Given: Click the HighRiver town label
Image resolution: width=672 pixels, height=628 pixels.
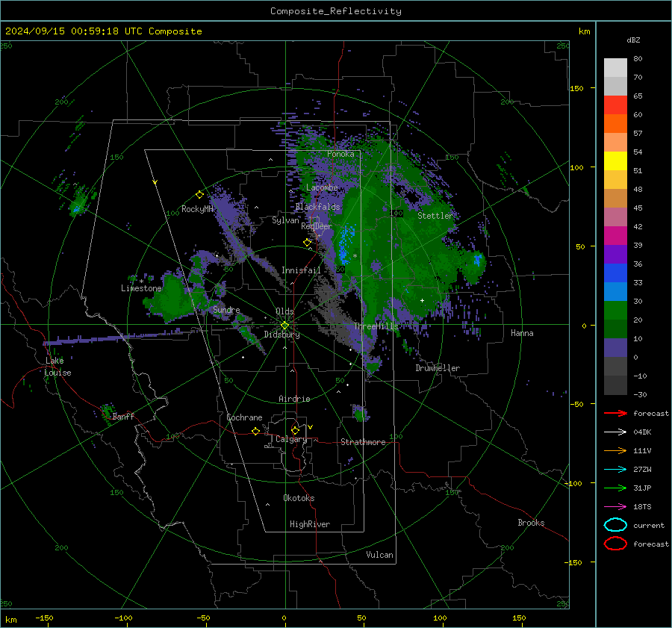Looking at the screenshot, I should 310,524.
